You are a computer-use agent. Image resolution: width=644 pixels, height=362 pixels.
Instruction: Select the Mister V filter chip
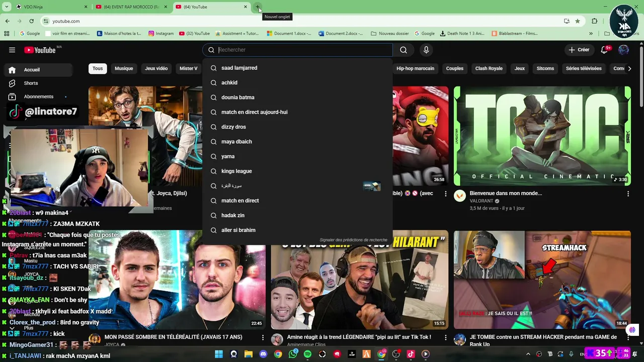189,68
